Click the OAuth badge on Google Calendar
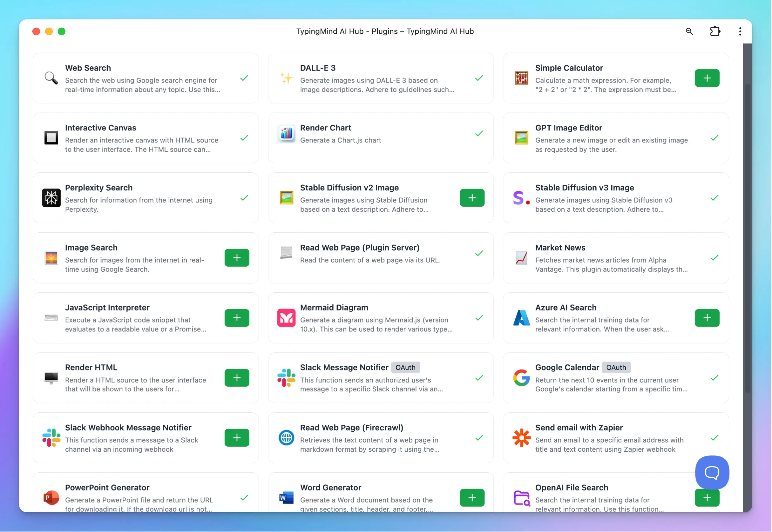This screenshot has height=532, width=772. click(x=617, y=368)
